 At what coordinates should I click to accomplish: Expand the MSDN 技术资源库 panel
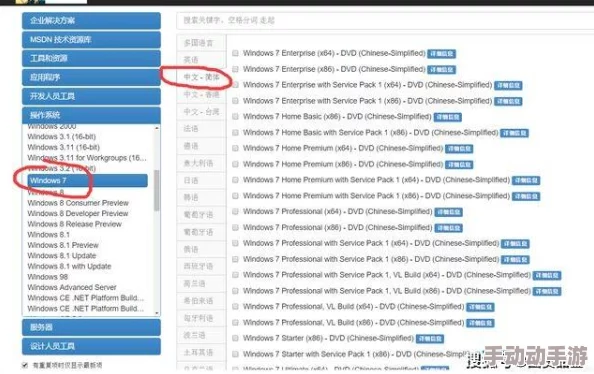coord(91,39)
